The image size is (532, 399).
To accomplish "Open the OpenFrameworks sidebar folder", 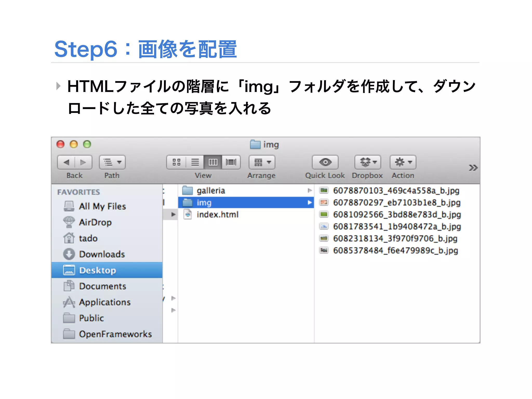I will tap(115, 334).
